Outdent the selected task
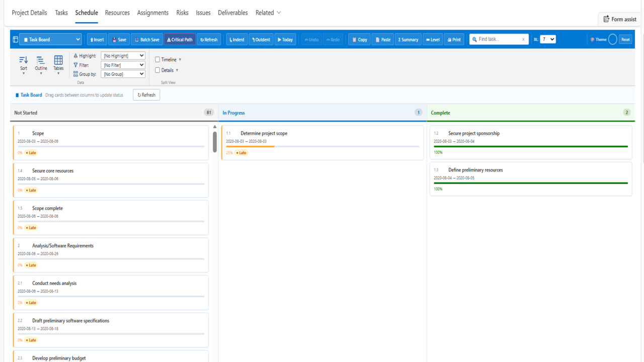 click(261, 39)
